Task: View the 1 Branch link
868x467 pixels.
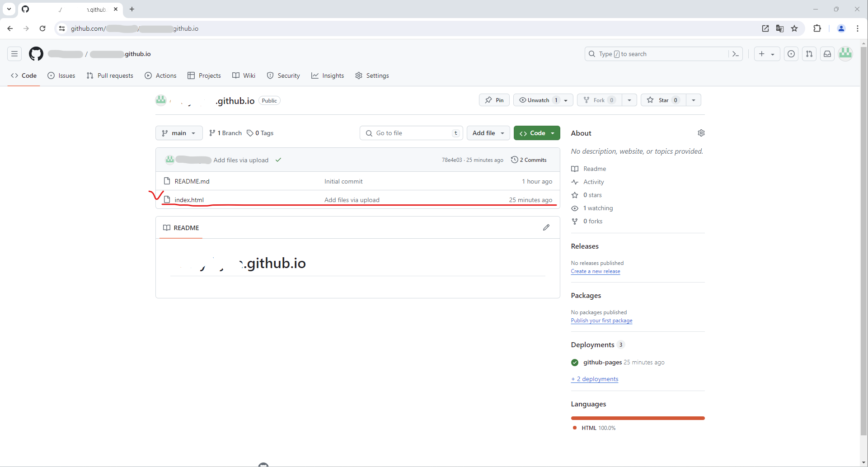Action: [x=225, y=133]
